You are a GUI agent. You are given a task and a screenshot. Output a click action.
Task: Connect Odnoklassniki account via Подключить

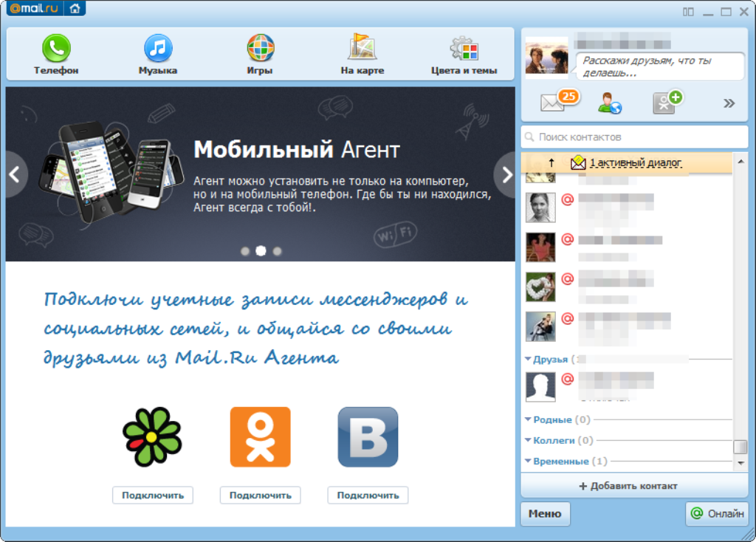point(261,495)
